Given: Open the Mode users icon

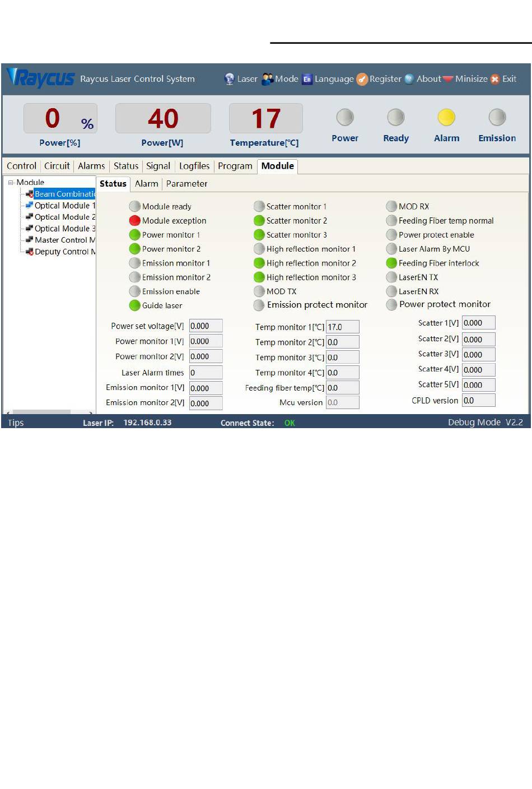Looking at the screenshot, I should tap(268, 79).
